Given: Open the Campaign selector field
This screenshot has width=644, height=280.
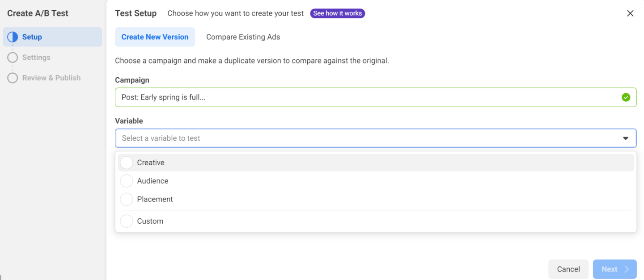Looking at the screenshot, I should pos(376,97).
